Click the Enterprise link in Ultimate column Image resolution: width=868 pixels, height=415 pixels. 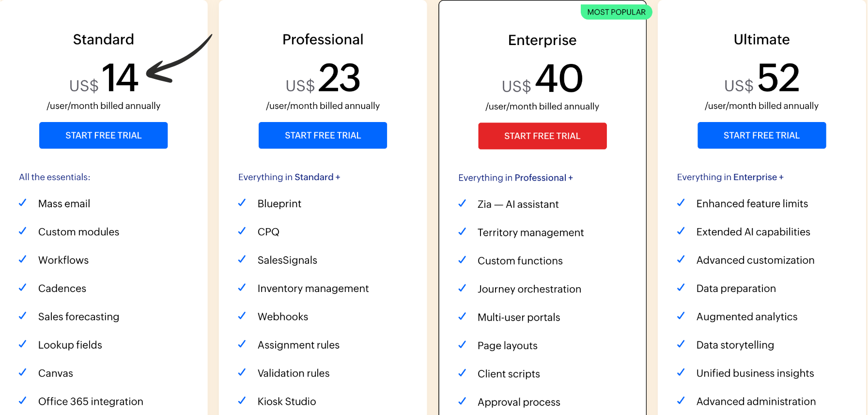point(755,177)
